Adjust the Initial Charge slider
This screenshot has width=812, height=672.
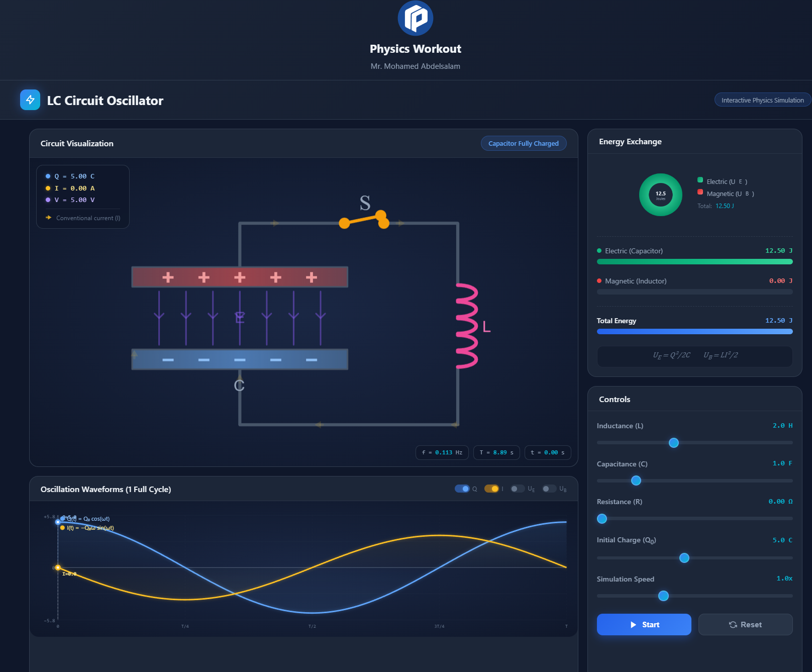[x=694, y=558]
